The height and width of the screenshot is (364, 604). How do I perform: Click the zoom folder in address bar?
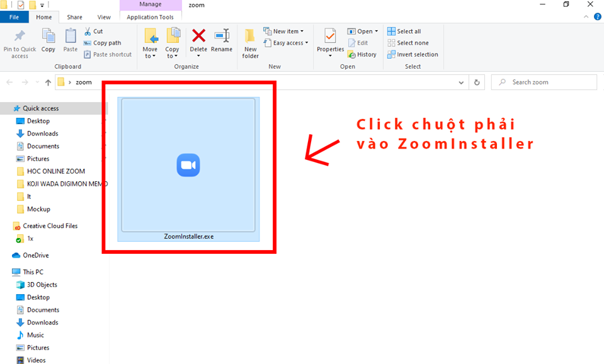pyautogui.click(x=84, y=82)
